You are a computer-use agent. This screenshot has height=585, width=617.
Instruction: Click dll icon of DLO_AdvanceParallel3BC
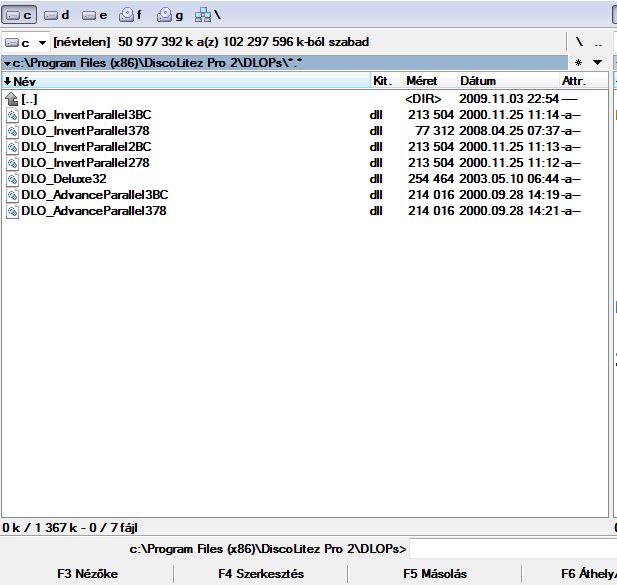(13, 195)
